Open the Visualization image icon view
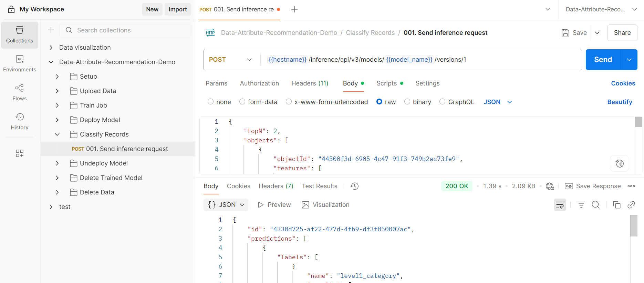This screenshot has width=644, height=283. click(305, 205)
